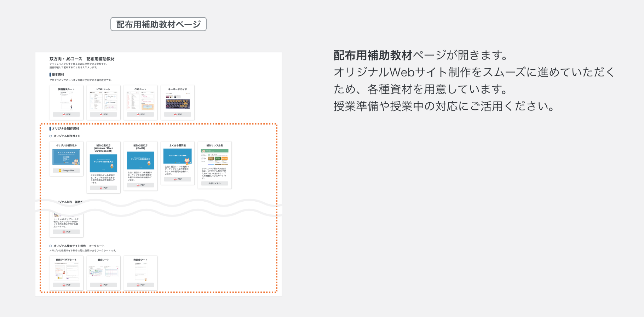Click the card title キーボードガイド
Viewport: 644px width, 317px height.
click(177, 89)
